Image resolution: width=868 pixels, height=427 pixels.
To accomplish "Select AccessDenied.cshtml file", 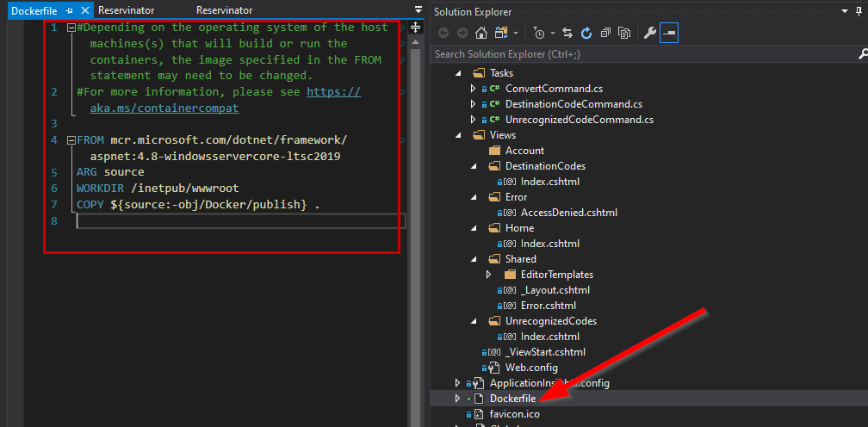I will coord(568,213).
